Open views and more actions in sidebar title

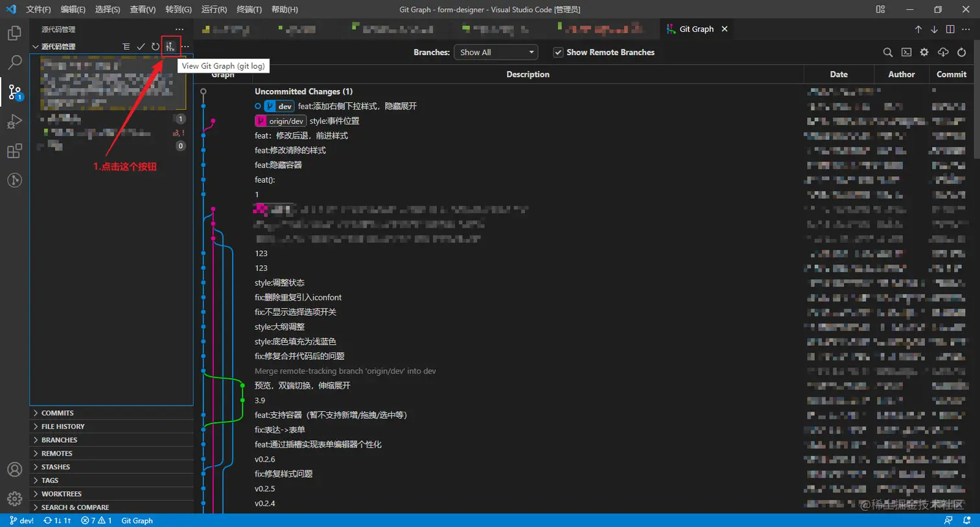pyautogui.click(x=180, y=29)
